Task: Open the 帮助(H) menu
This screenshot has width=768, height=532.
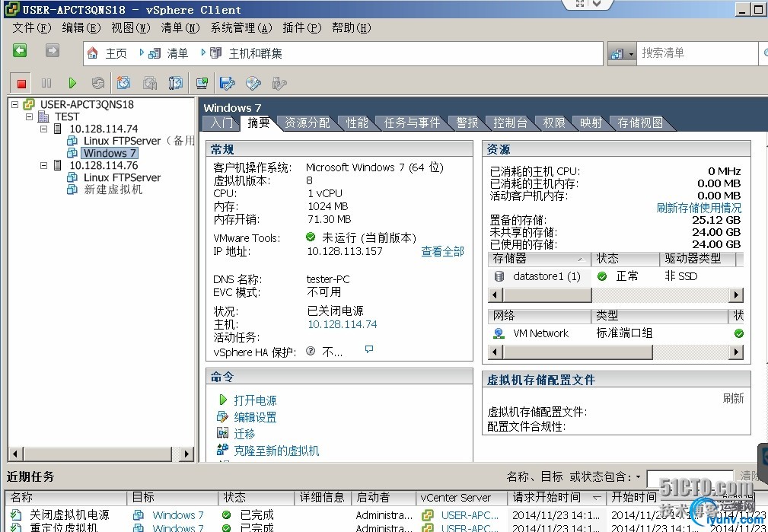Action: pos(351,28)
